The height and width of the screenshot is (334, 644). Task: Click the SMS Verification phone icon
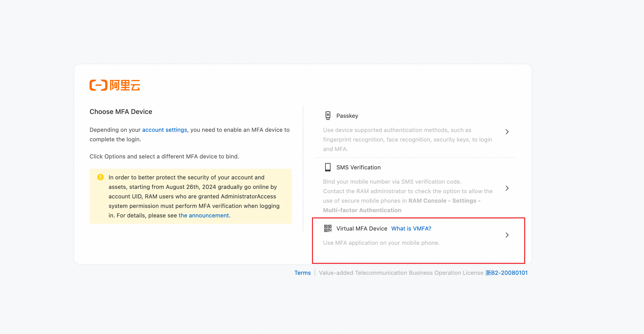[328, 167]
